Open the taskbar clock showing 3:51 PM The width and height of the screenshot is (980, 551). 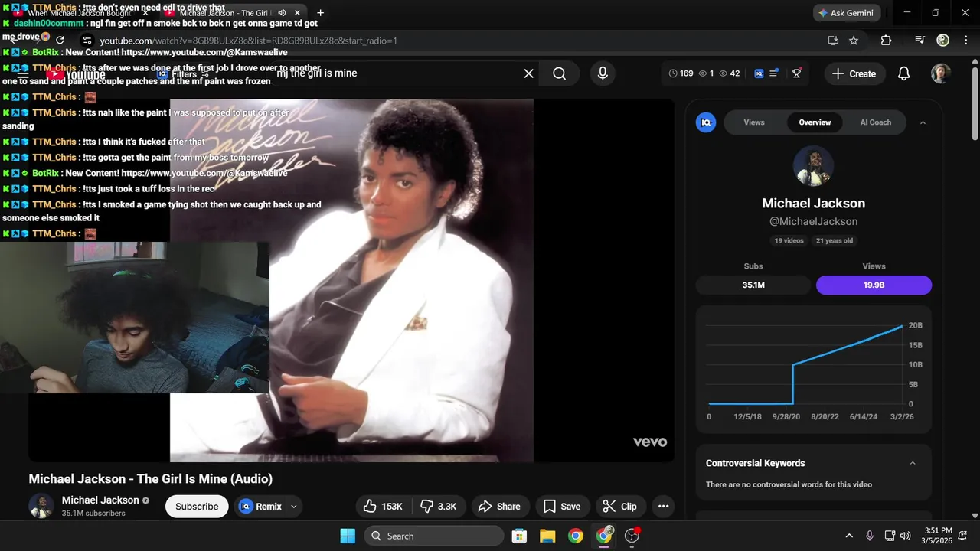pos(938,536)
